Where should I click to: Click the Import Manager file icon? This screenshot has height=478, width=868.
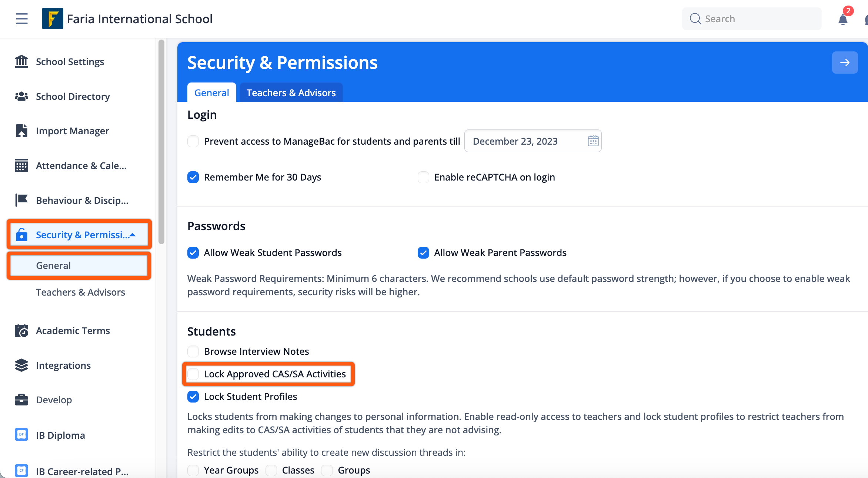point(21,131)
